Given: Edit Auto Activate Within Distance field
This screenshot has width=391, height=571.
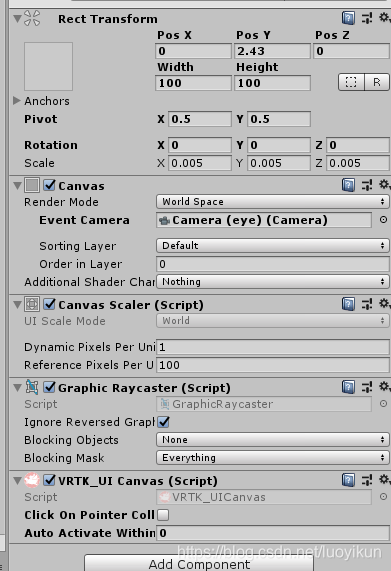Looking at the screenshot, I should [x=273, y=533].
